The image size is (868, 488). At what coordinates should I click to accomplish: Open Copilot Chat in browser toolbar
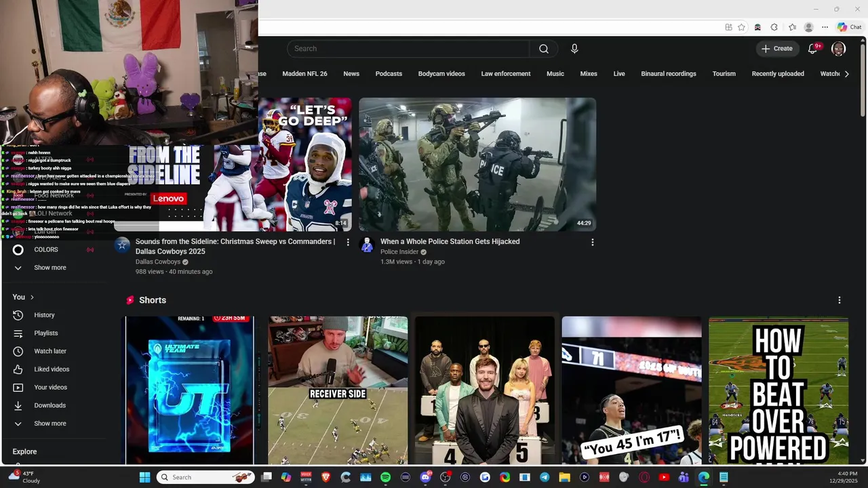(849, 27)
